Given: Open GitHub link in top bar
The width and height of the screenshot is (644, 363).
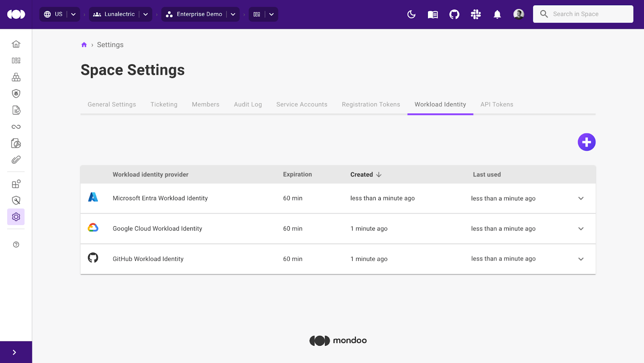Looking at the screenshot, I should (454, 14).
